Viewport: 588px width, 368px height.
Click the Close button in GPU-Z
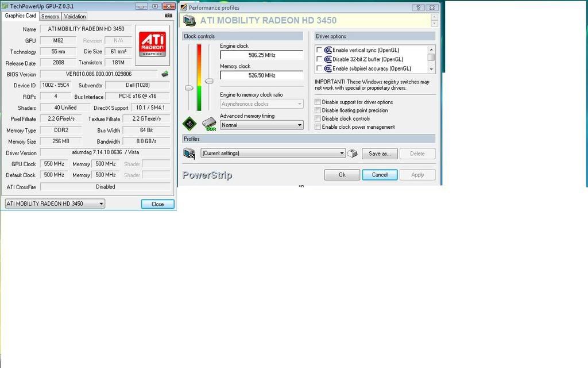[x=157, y=204]
